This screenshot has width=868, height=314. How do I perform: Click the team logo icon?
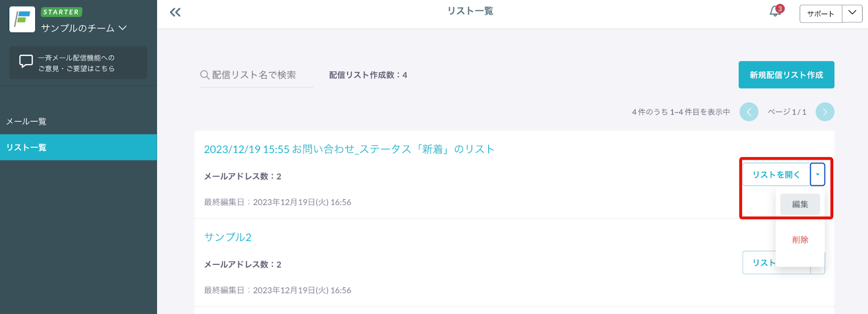point(22,20)
